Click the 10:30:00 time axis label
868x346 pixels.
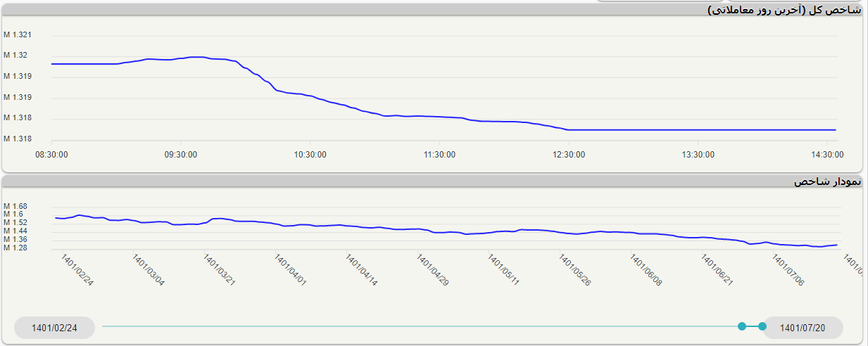tap(310, 155)
